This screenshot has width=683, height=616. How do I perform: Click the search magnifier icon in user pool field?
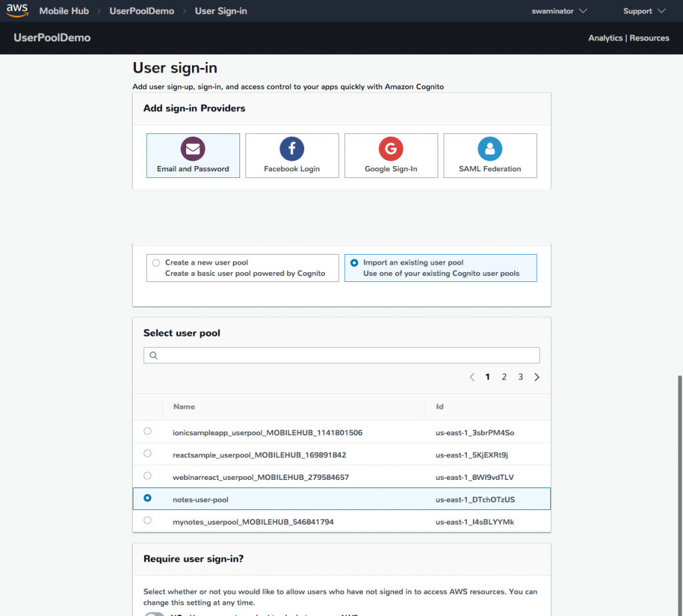[153, 355]
